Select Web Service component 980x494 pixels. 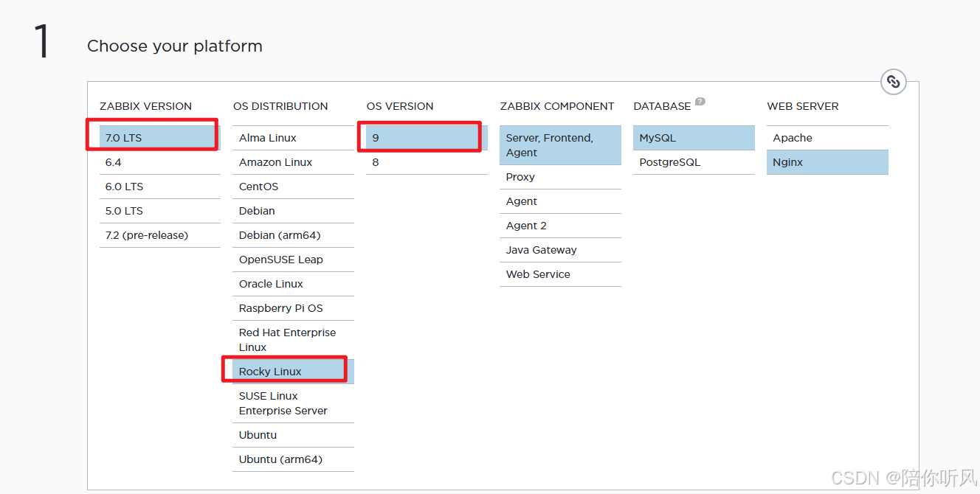tap(561, 274)
